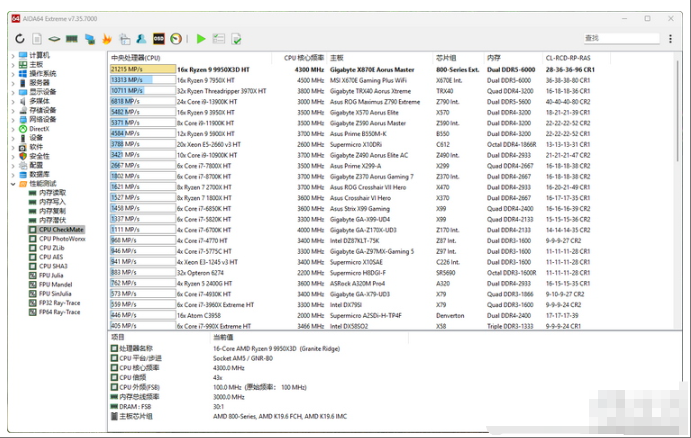Expand the 网络设备 tree node
Viewport: 691px width, 438px height.
tap(13, 120)
